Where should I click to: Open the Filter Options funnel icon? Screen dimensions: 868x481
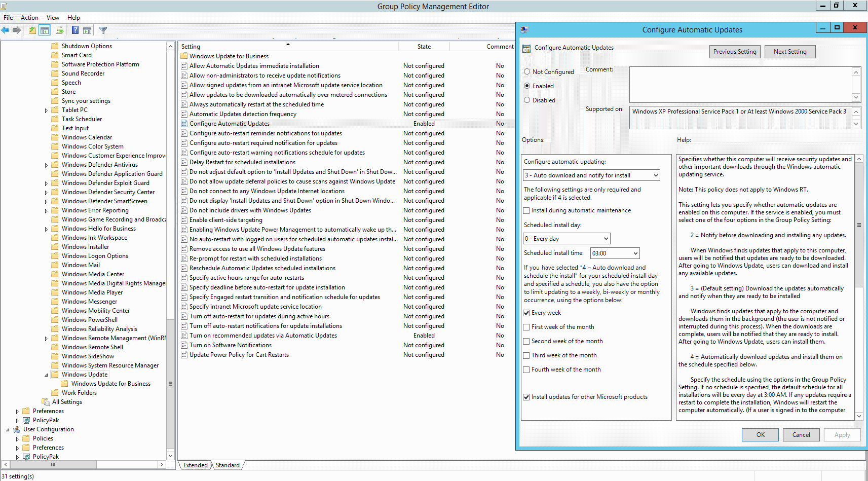pos(102,30)
